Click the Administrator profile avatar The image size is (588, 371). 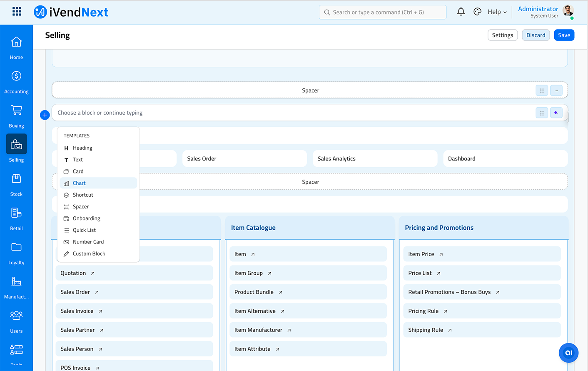(568, 11)
